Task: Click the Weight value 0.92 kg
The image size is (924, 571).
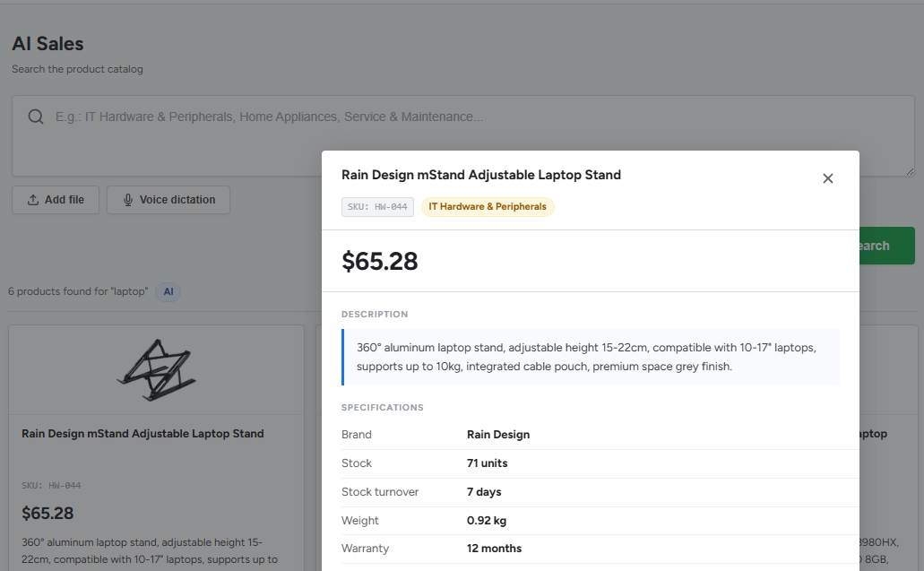Action: pos(486,520)
